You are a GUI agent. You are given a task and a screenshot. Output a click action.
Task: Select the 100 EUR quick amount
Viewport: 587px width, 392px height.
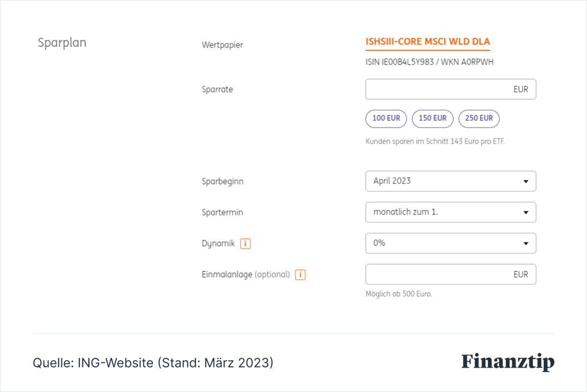click(x=386, y=118)
